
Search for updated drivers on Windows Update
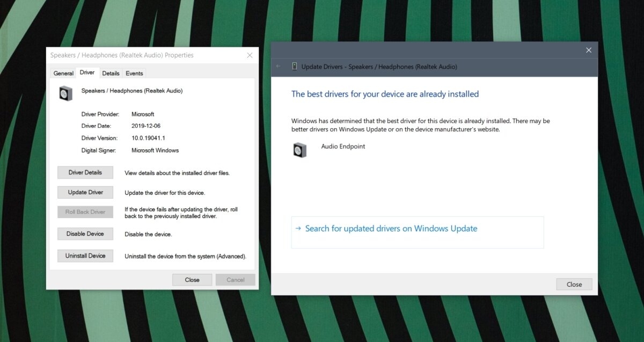[391, 228]
